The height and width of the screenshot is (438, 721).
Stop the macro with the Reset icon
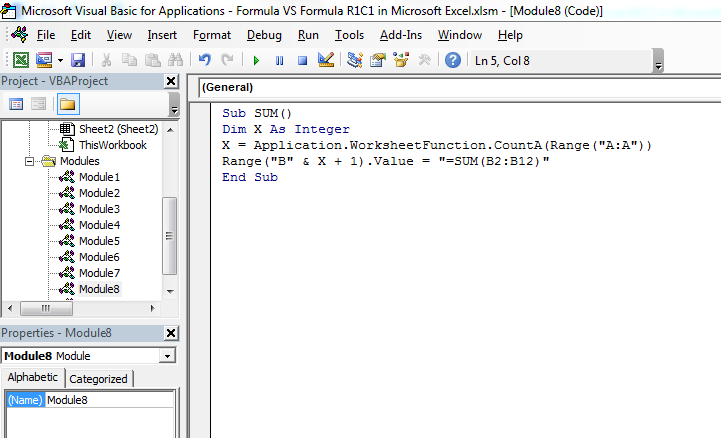302,60
